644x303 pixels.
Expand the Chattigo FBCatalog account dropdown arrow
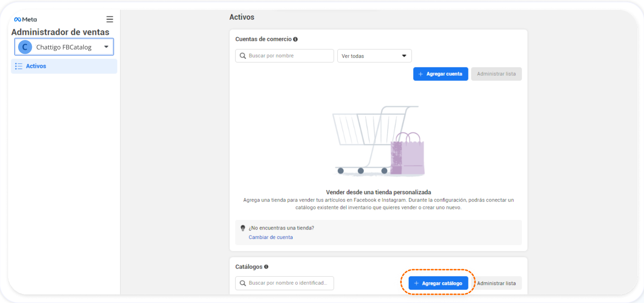pos(106,47)
